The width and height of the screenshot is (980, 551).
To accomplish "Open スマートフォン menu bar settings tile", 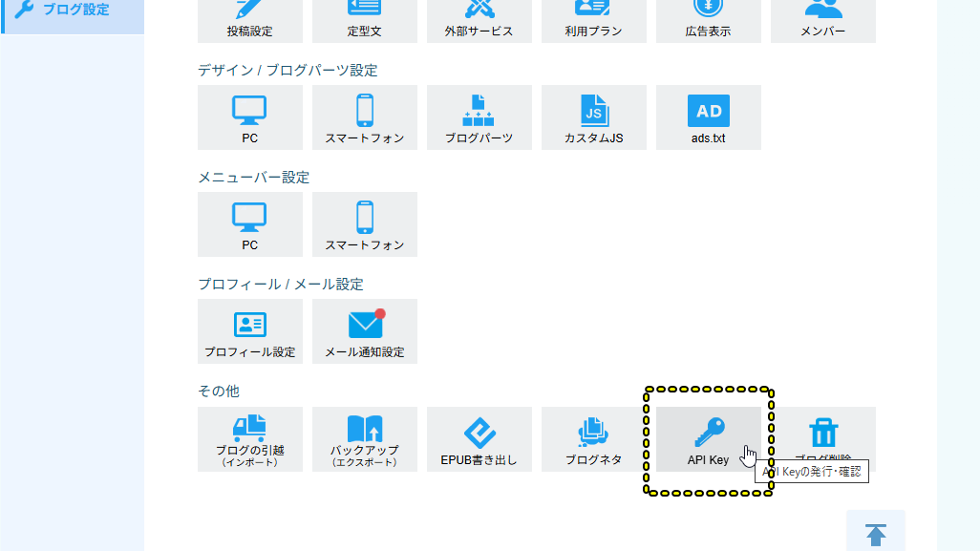I will (364, 224).
